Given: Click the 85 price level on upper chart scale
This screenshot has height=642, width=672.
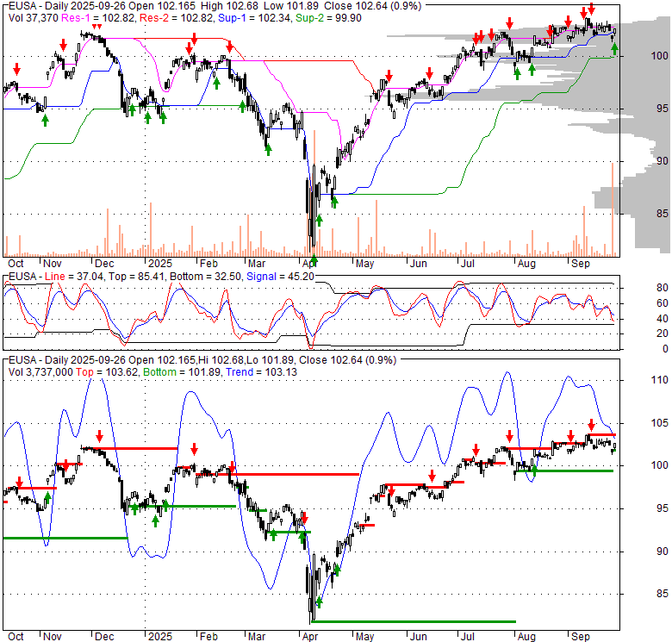Looking at the screenshot, I should tap(663, 214).
